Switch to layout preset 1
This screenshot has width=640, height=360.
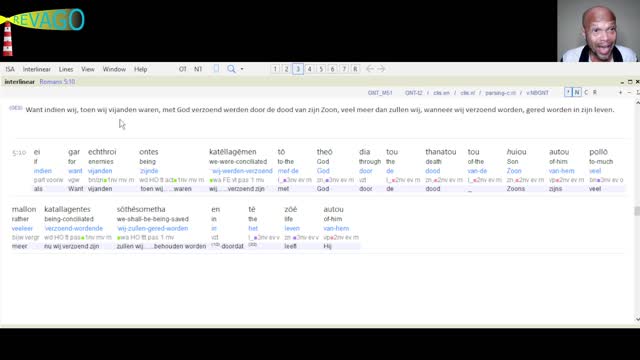point(275,69)
